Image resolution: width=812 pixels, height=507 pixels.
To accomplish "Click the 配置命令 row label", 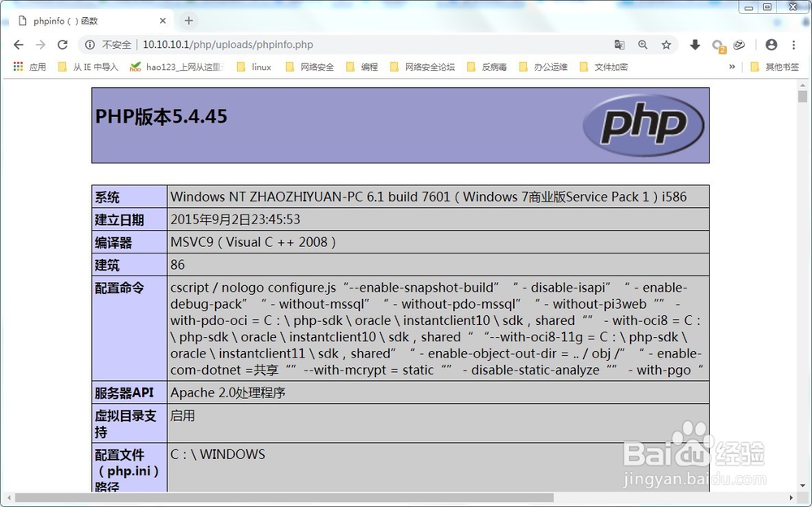I will tap(119, 288).
